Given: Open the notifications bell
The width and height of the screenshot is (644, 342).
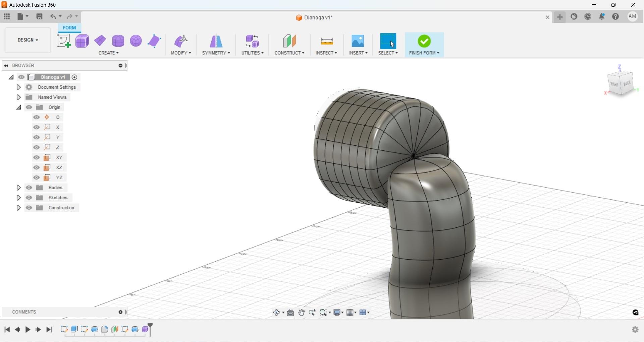Looking at the screenshot, I should point(602,16).
